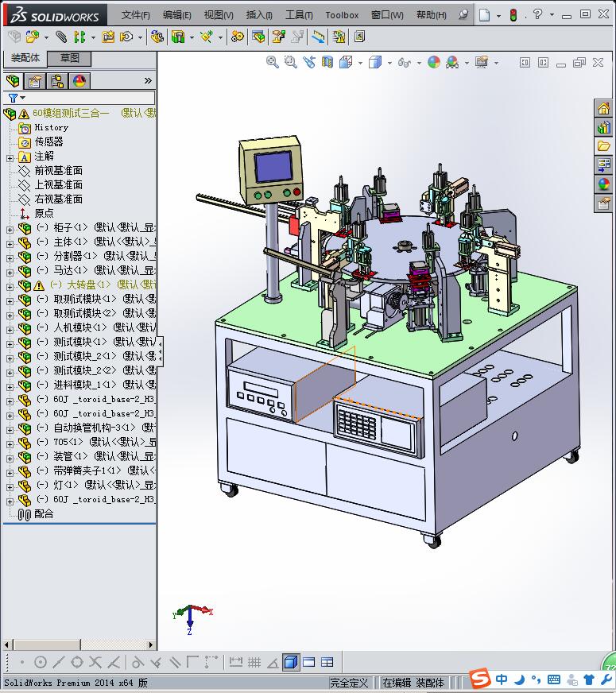Select the 原点 origin item
The width and height of the screenshot is (616, 693).
coord(44,214)
